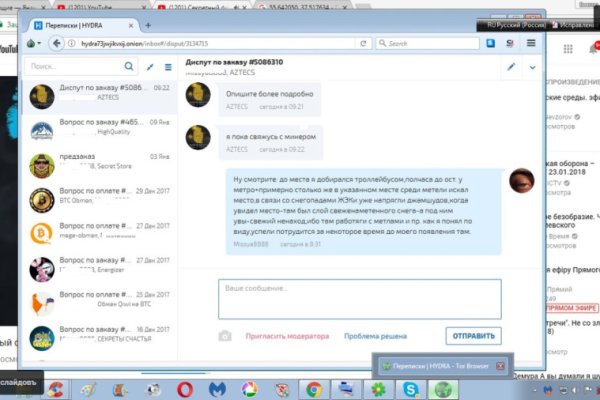Open the list menu icon beside sidebar pencil
The width and height of the screenshot is (600, 400).
[x=167, y=67]
